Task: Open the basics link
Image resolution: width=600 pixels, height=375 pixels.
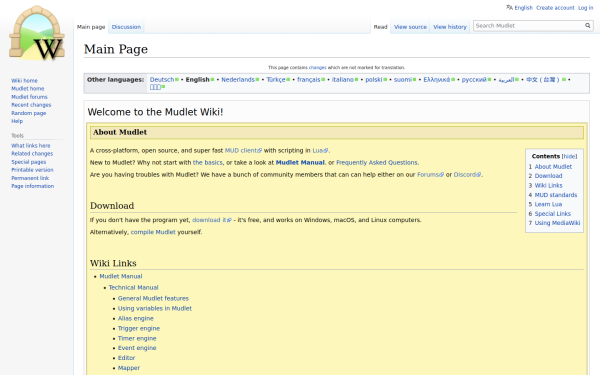Action: (x=208, y=163)
